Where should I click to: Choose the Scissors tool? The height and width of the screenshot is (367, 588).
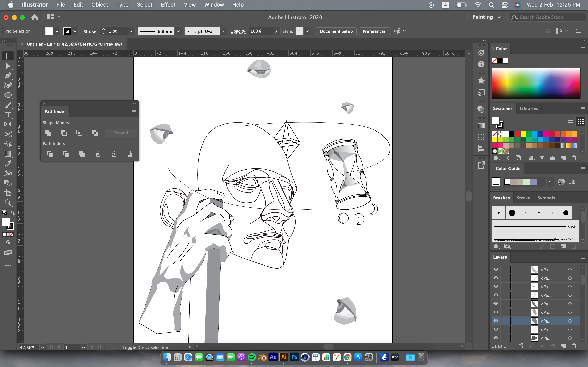[x=8, y=134]
